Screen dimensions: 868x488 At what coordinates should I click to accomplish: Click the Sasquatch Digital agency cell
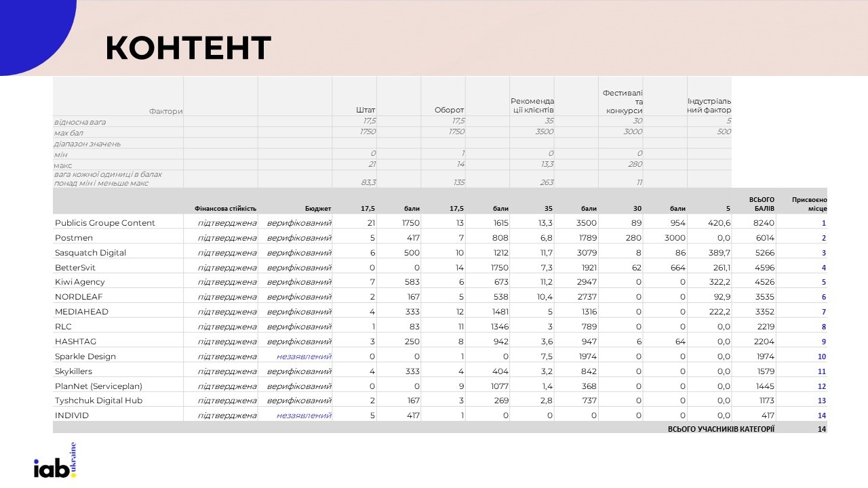point(90,253)
